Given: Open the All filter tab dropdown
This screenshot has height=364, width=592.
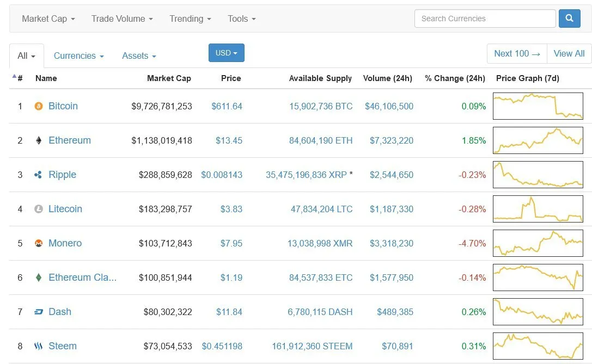Looking at the screenshot, I should coord(27,56).
